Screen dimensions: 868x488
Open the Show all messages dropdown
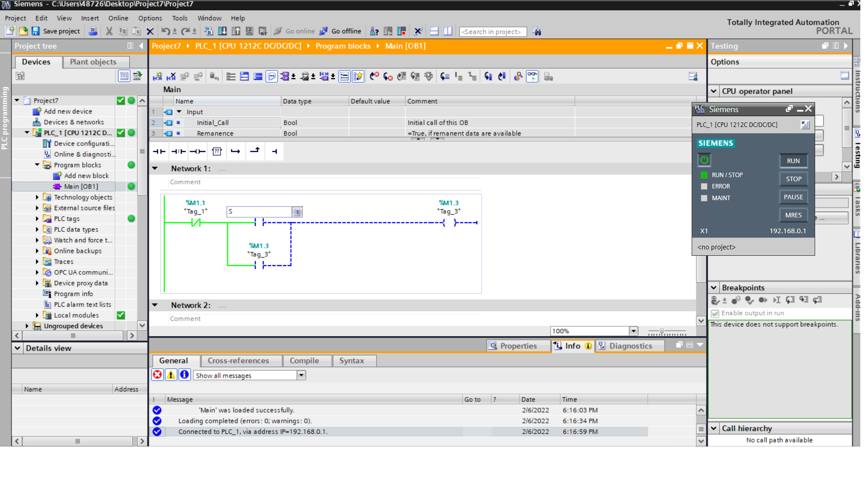click(301, 375)
